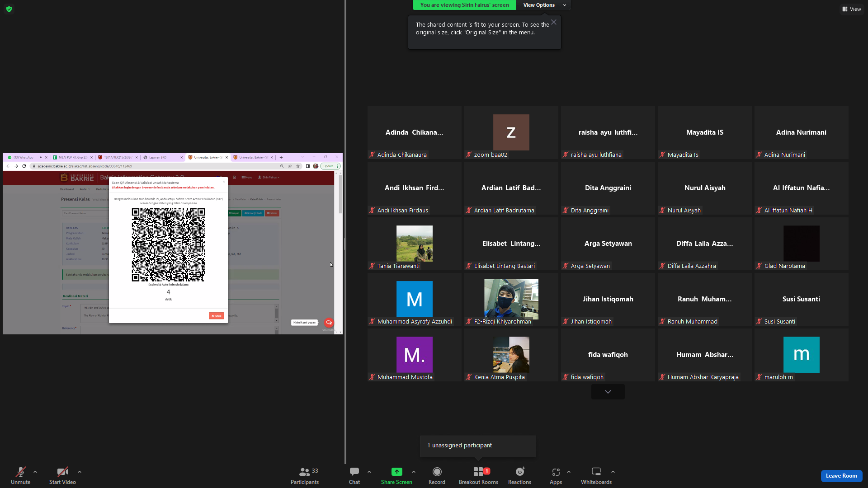The image size is (868, 488).
Task: Switch to Laporan BKD tab in shared browser
Action: (163, 158)
